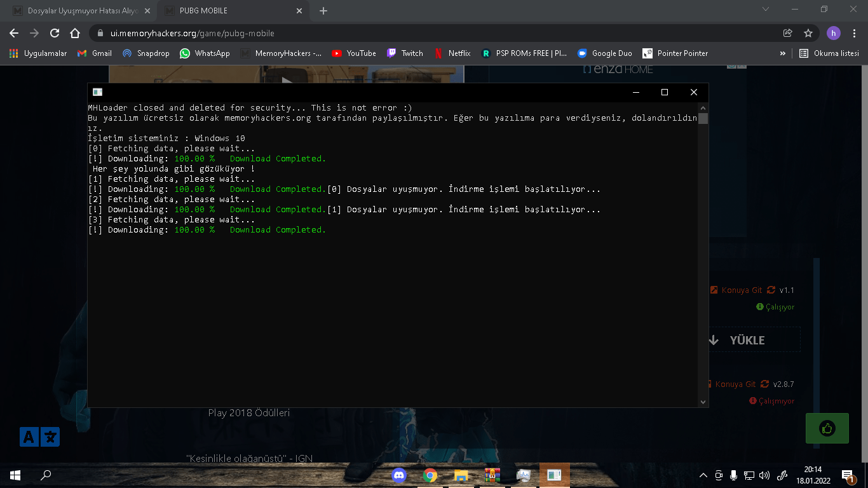The width and height of the screenshot is (868, 488).
Task: Open the Uygulamalar apps shortcut
Action: point(38,53)
